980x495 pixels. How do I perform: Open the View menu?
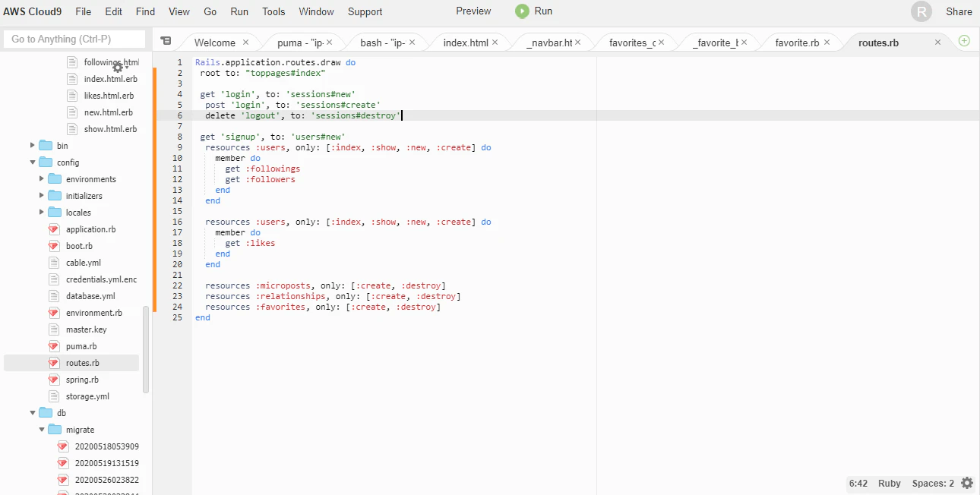[x=179, y=11]
